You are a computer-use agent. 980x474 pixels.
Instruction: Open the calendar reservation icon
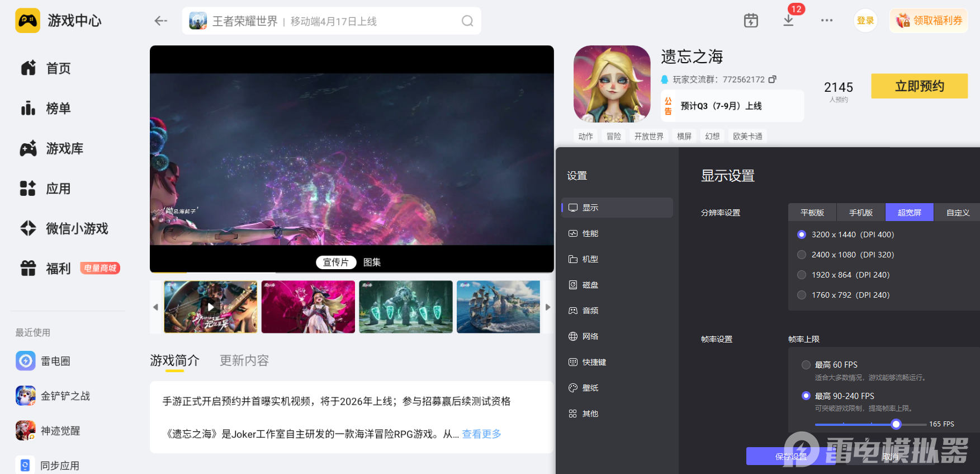click(x=751, y=21)
